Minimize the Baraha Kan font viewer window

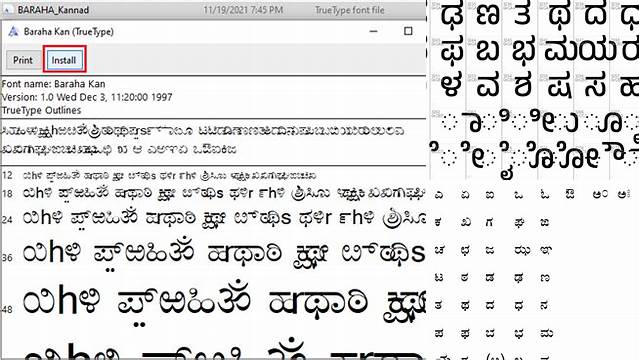(x=373, y=31)
